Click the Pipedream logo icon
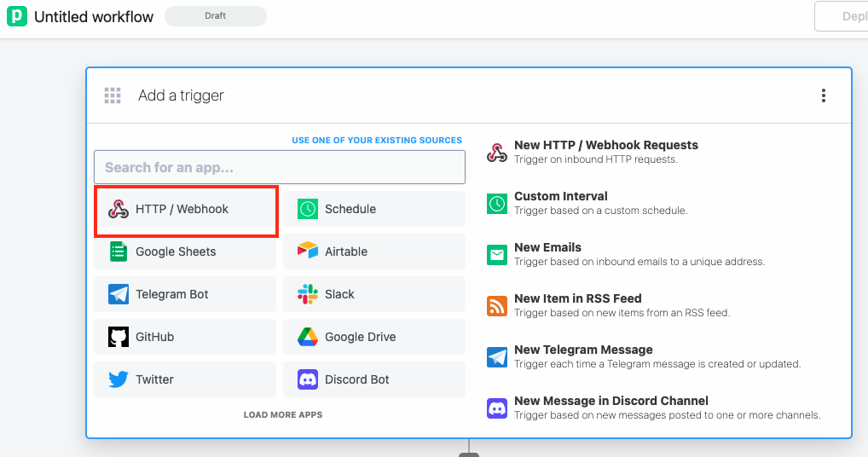The image size is (868, 457). [16, 16]
